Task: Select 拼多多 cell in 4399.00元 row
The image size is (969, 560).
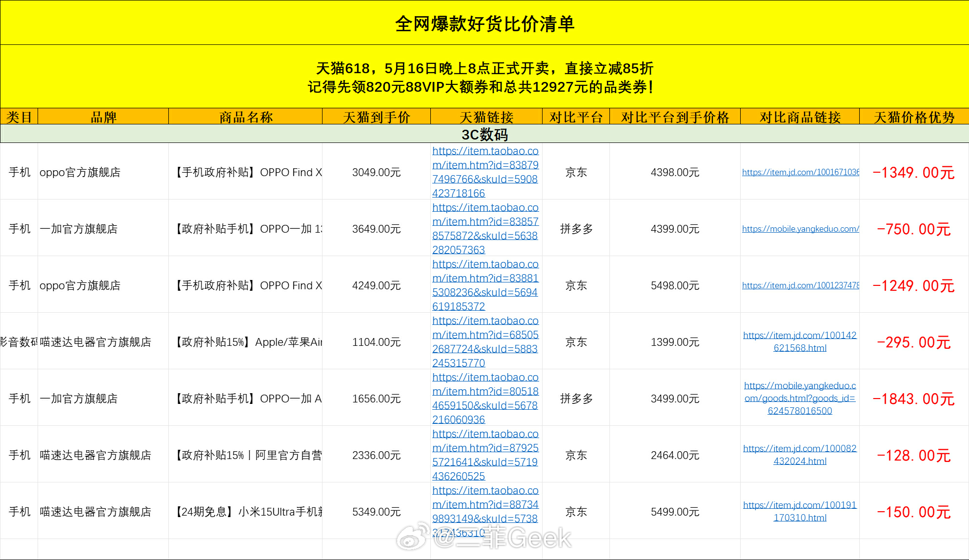Action: pyautogui.click(x=576, y=229)
